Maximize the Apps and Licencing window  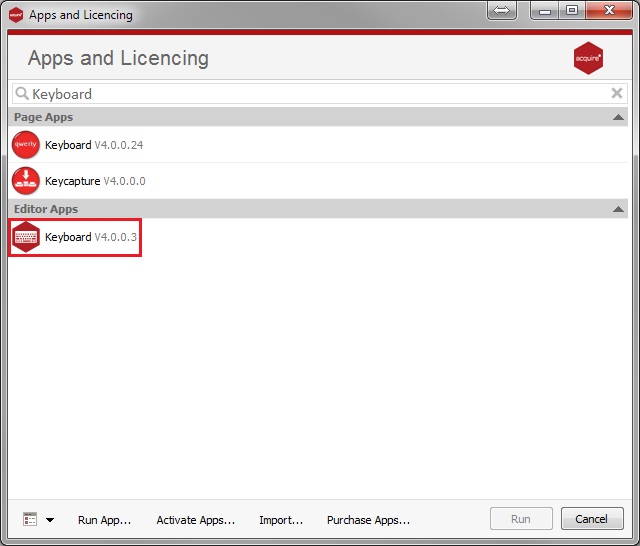(572, 10)
